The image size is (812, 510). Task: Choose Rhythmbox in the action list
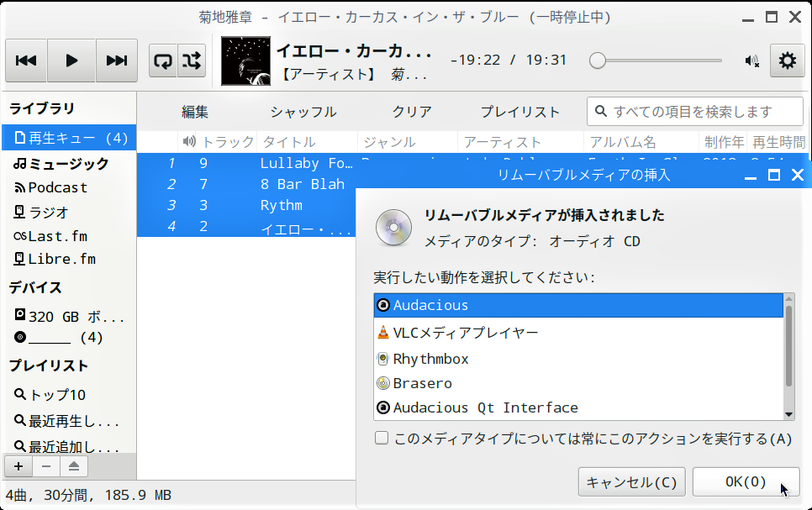[x=578, y=359]
